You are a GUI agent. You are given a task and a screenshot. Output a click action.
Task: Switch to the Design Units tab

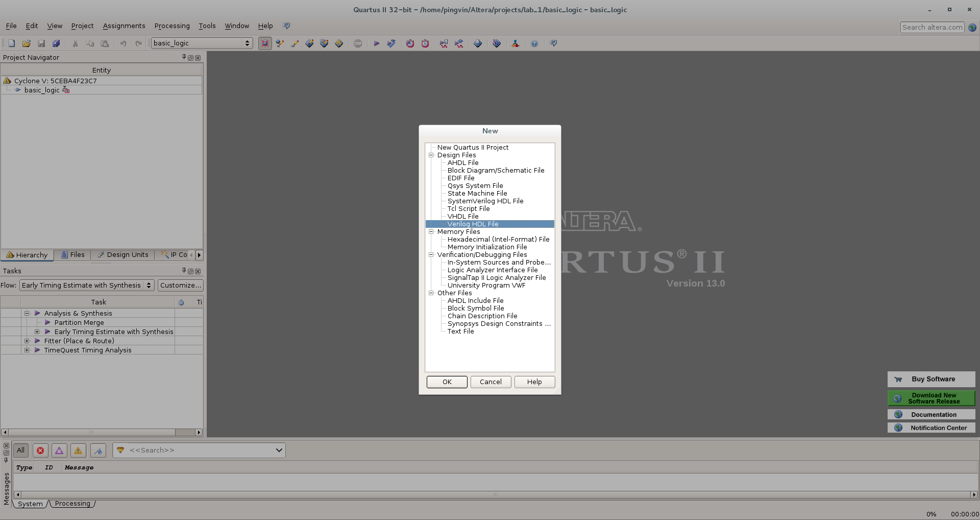point(123,255)
